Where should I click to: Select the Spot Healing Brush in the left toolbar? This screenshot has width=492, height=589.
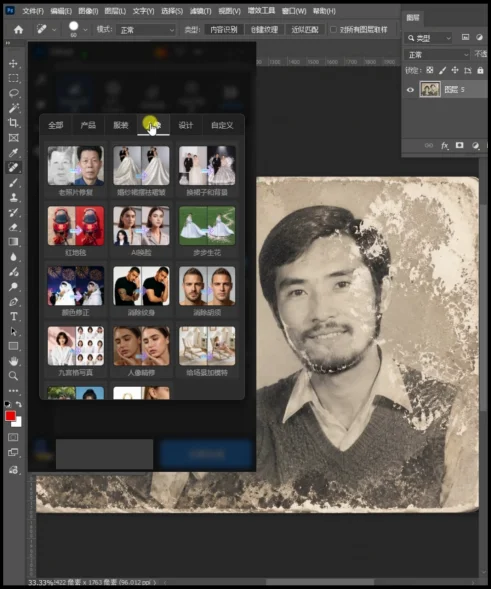pos(14,168)
